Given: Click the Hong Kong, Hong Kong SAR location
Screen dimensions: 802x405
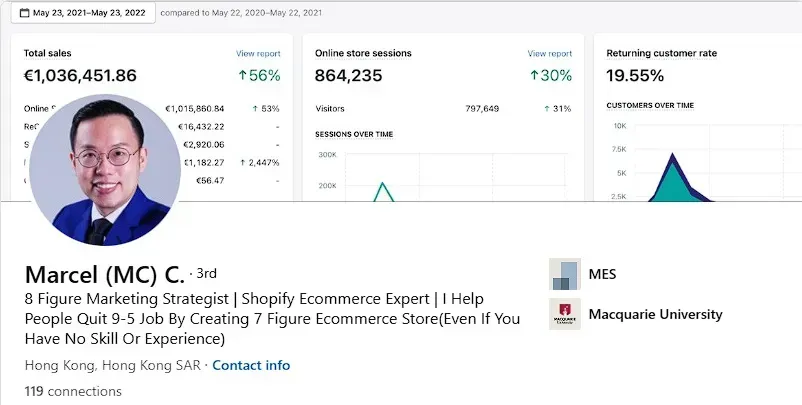Looking at the screenshot, I should pos(113,365).
